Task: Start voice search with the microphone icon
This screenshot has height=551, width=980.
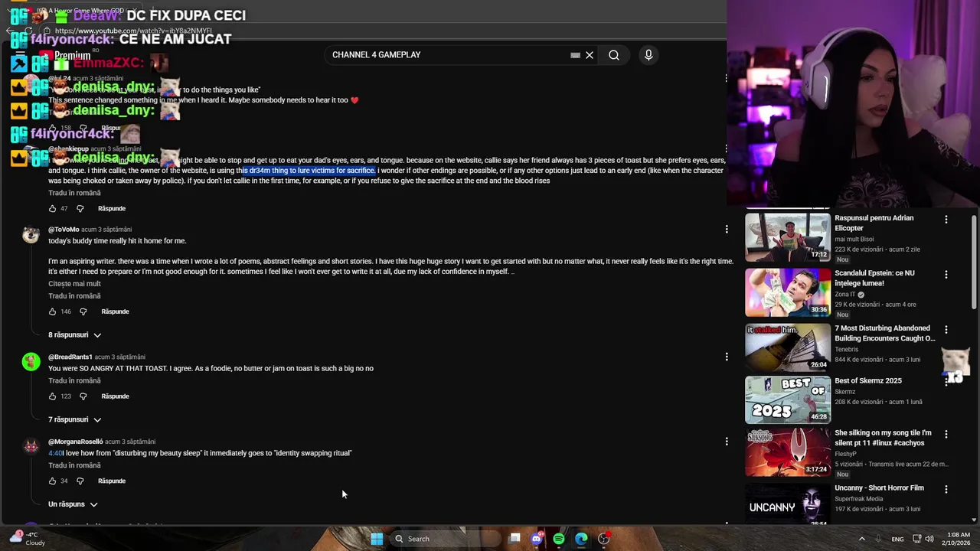Action: (x=648, y=55)
